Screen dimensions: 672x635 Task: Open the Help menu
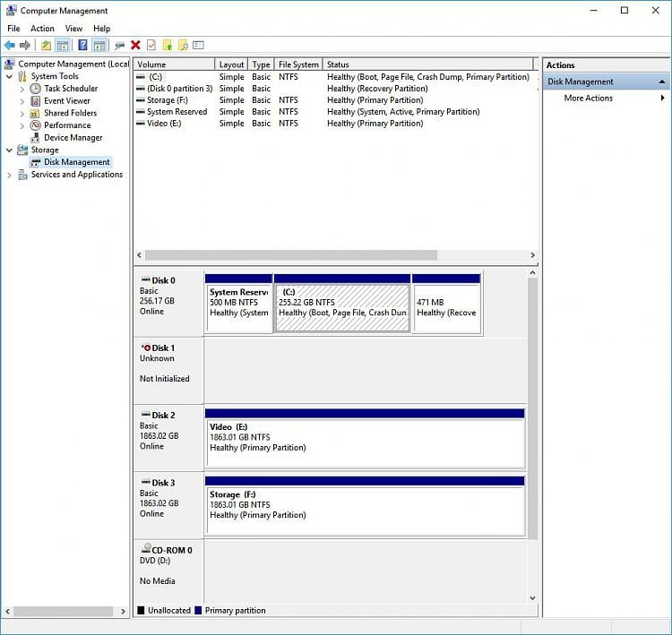(101, 29)
